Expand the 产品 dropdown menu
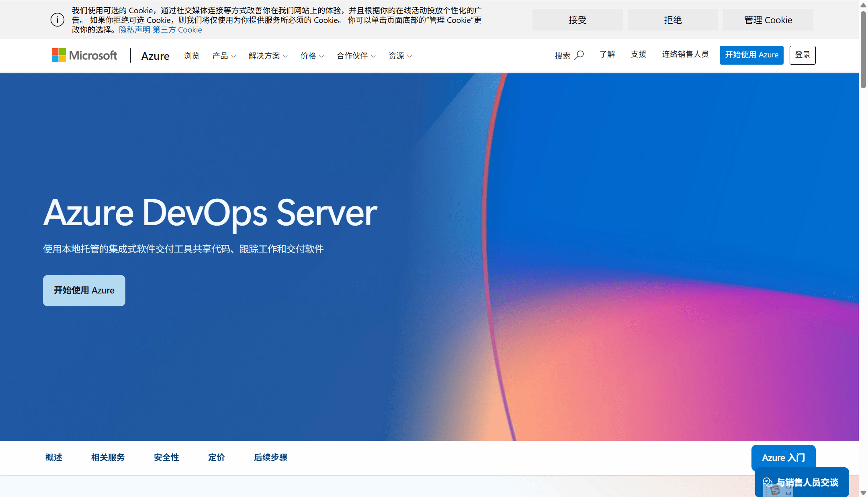Screen dimensions: 868x497 pos(224,56)
